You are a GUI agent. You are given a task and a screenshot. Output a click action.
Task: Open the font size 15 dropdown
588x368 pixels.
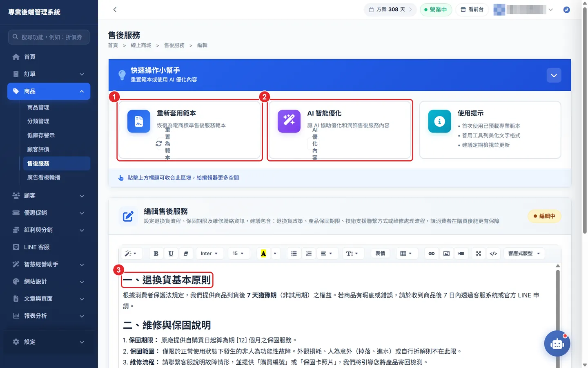pos(238,254)
